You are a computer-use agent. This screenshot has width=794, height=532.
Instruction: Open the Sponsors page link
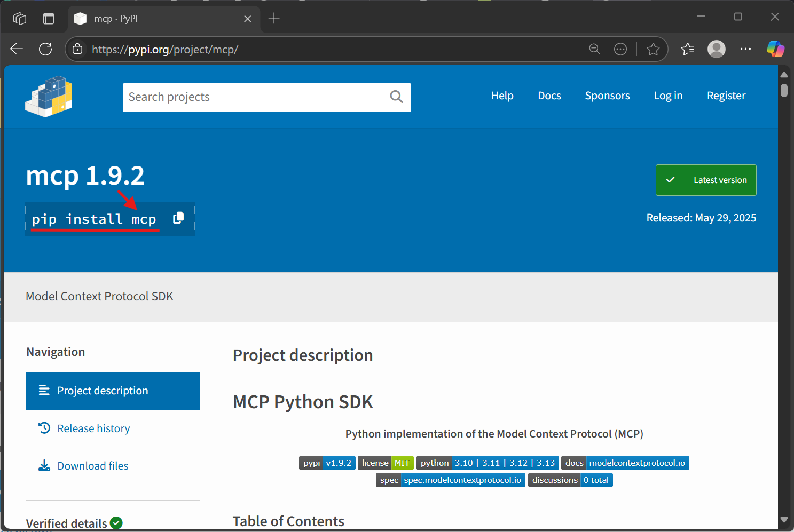click(607, 96)
